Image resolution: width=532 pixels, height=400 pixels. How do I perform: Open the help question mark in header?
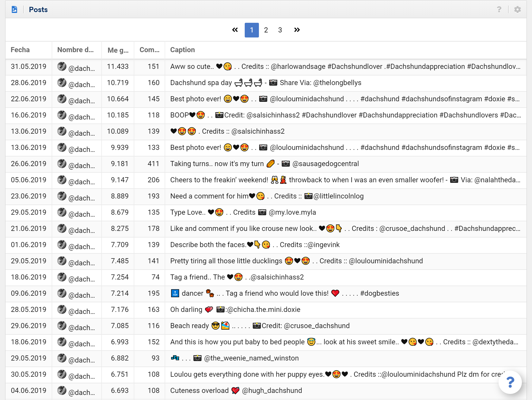click(x=499, y=10)
